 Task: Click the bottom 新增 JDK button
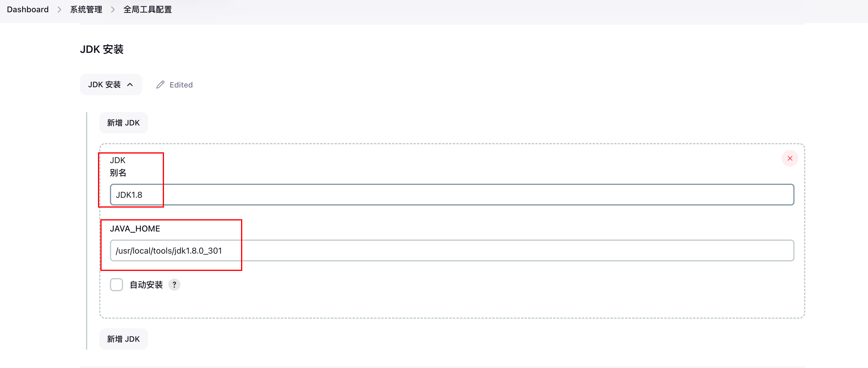(x=123, y=339)
